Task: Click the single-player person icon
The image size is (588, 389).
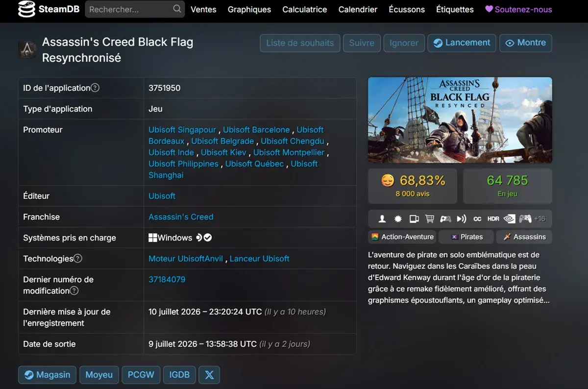Action: pos(383,219)
